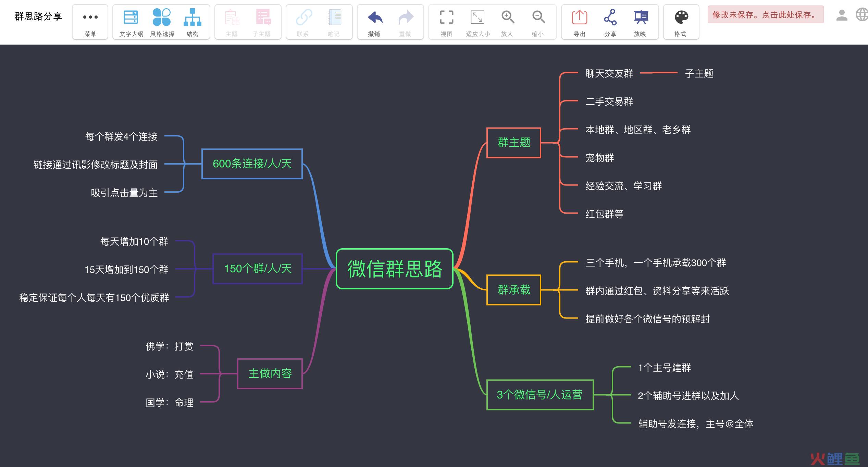Screen dimensions: 868x467
Task: Click the 主题 add topic icon
Action: point(232,22)
